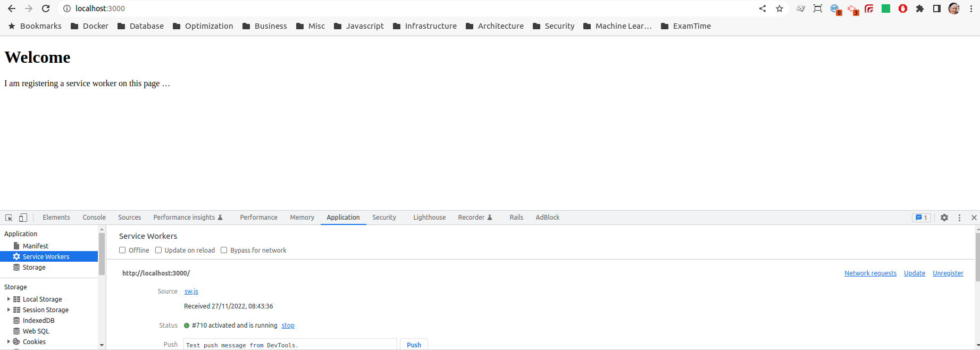Open the Infrastructure bookmarks folder
The width and height of the screenshot is (980, 350).
[425, 26]
